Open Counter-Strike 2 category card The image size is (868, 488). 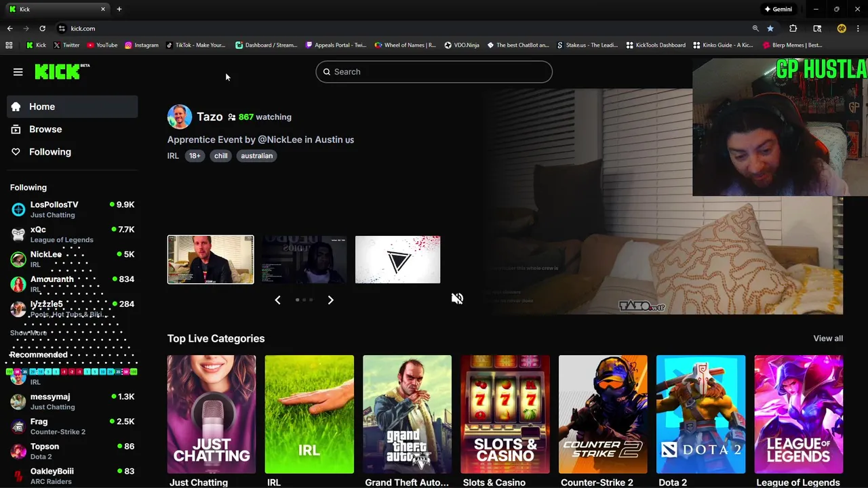pos(603,414)
